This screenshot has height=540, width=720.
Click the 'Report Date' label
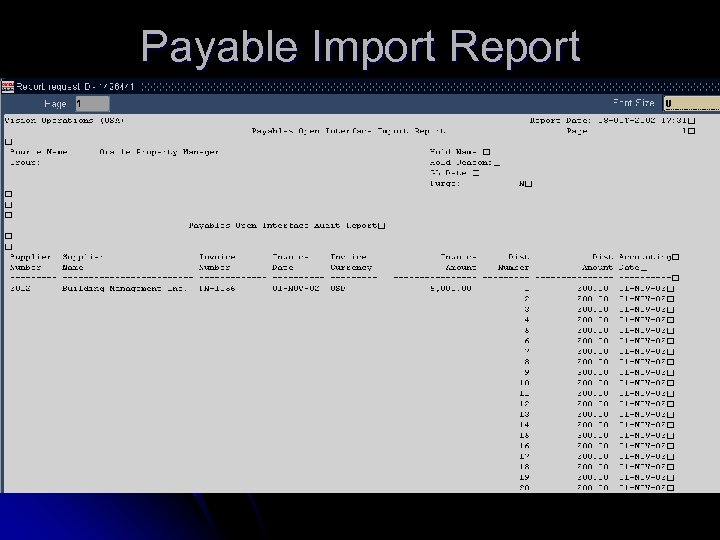coord(560,120)
